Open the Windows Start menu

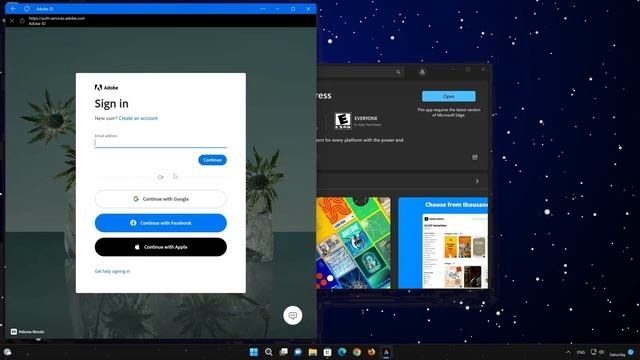[x=253, y=352]
